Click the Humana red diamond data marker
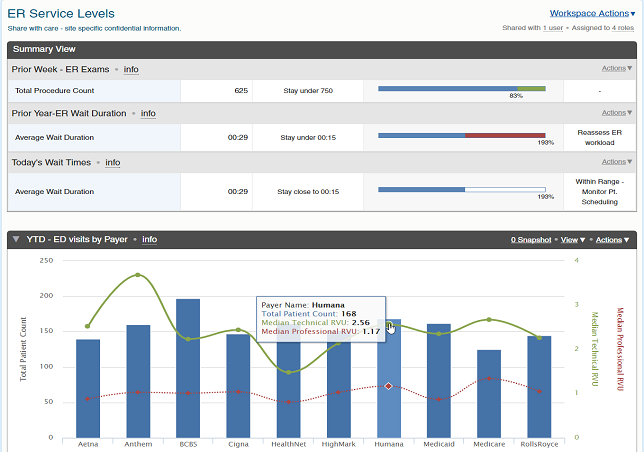The width and height of the screenshot is (644, 452). click(389, 386)
